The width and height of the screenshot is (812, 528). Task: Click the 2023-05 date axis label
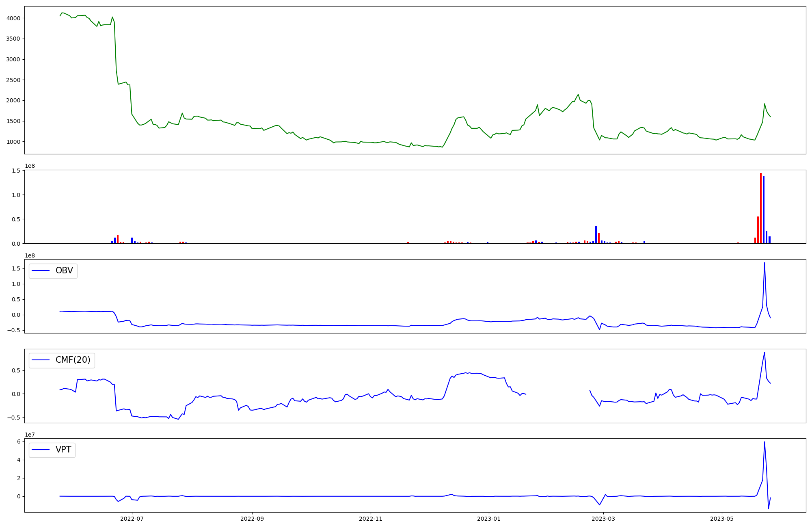point(722,519)
